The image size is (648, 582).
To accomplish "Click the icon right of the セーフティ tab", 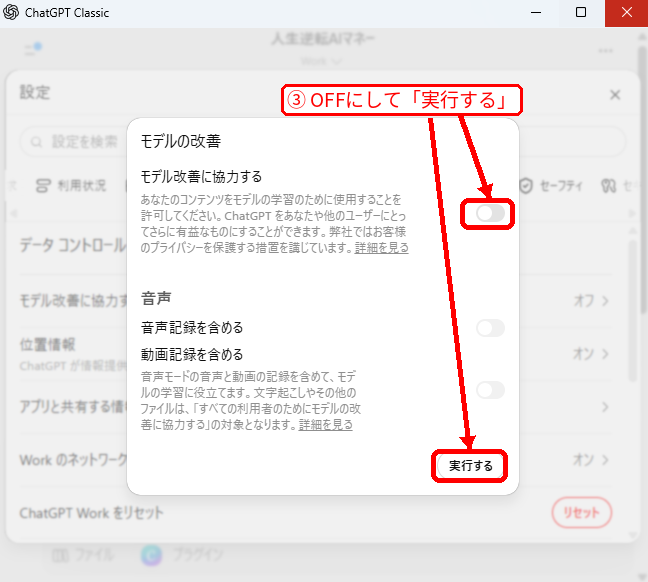I will 608,186.
